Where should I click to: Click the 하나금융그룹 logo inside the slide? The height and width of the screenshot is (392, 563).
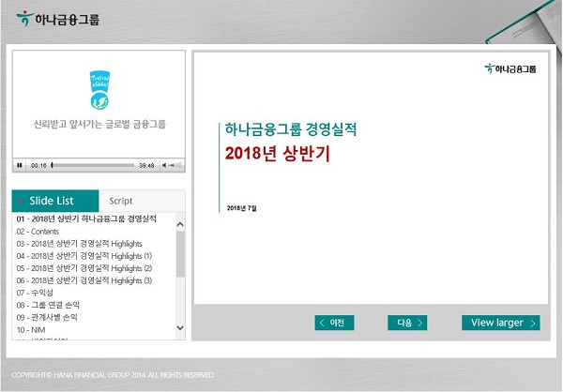pos(510,68)
